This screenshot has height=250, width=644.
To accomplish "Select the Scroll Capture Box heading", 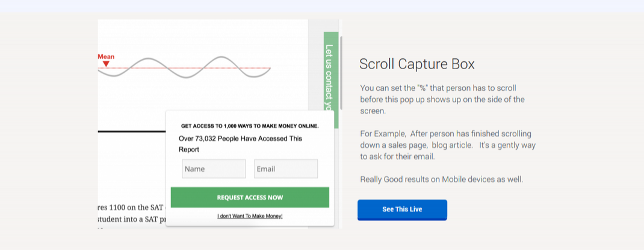I will [x=417, y=64].
